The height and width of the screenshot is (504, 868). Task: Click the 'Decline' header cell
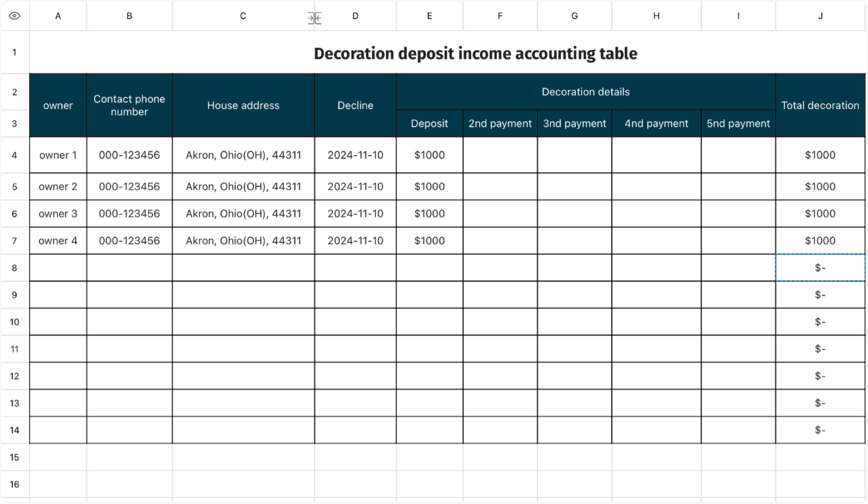point(355,105)
